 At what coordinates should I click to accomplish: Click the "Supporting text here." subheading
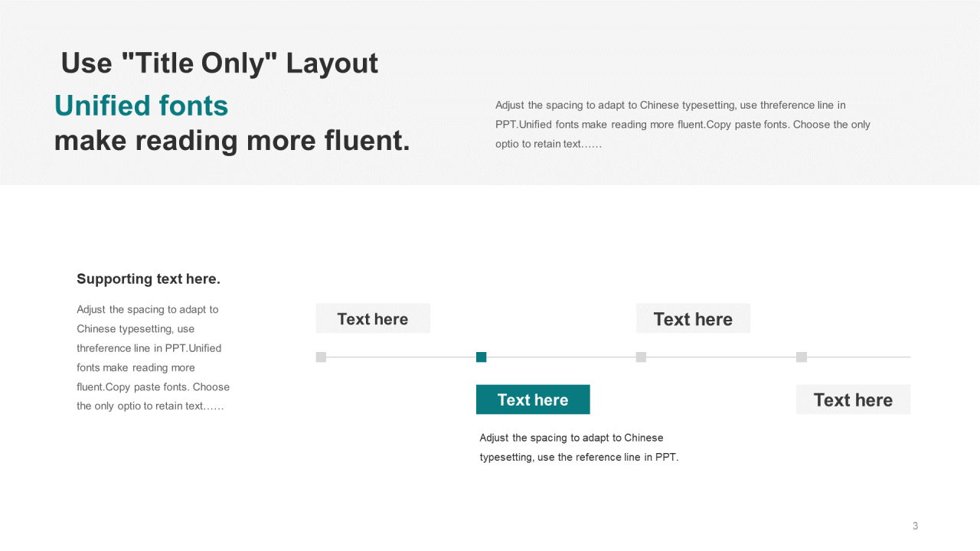point(149,279)
